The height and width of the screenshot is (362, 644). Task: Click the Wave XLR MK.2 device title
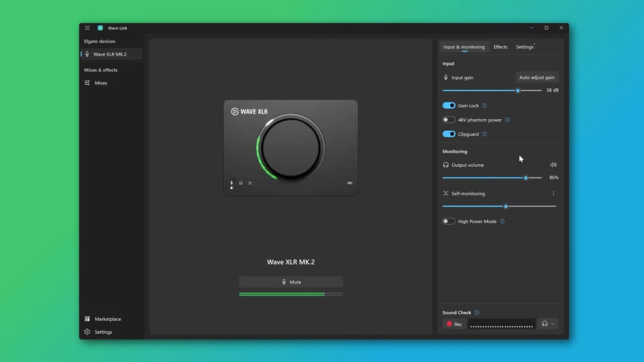[291, 262]
